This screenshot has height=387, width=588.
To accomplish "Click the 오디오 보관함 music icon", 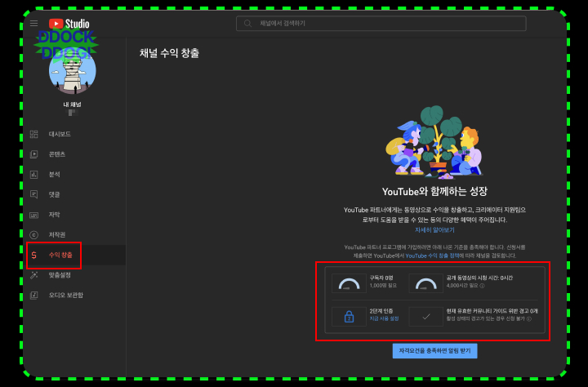I will [x=33, y=295].
